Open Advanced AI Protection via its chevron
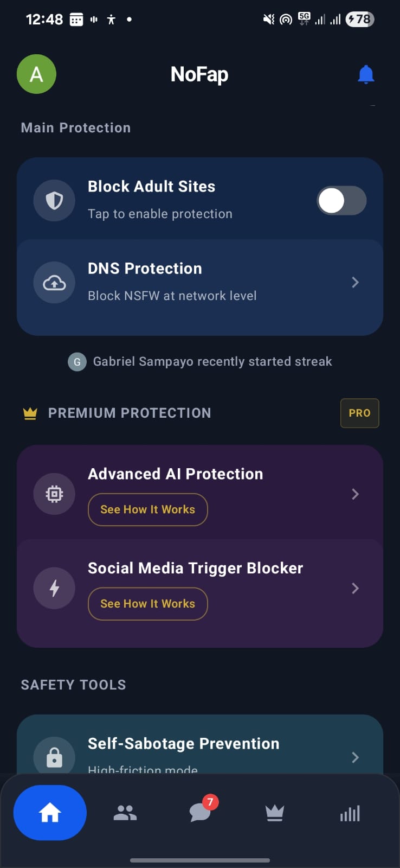The width and height of the screenshot is (400, 868). 355,494
